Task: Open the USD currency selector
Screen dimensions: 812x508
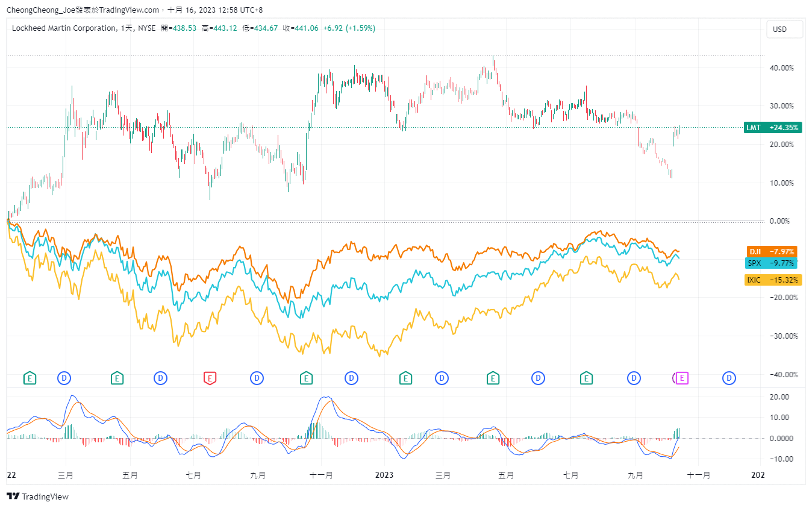Action: pos(779,29)
